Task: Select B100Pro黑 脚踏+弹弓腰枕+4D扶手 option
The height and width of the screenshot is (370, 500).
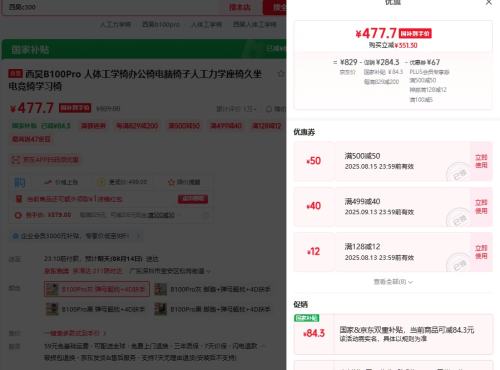Action: [x=213, y=309]
